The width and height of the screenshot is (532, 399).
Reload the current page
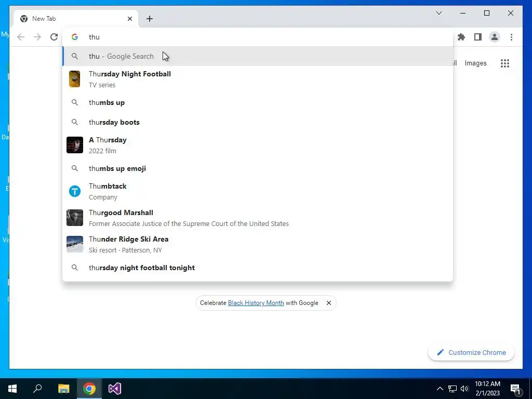54,37
